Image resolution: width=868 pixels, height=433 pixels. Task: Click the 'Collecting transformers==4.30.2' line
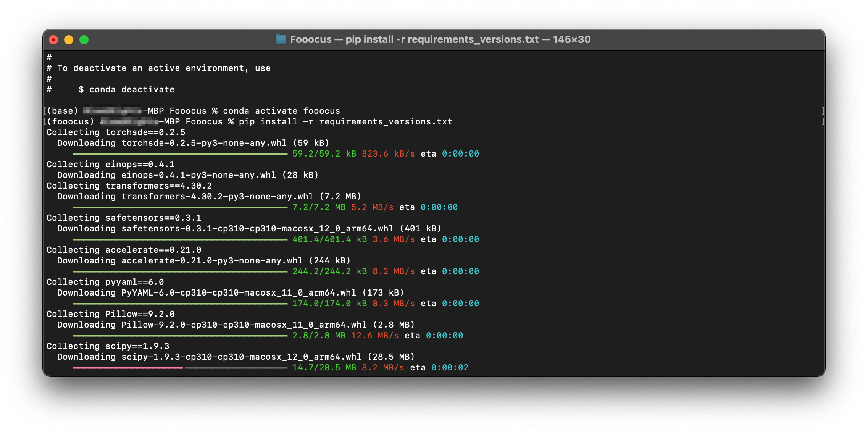tap(129, 186)
